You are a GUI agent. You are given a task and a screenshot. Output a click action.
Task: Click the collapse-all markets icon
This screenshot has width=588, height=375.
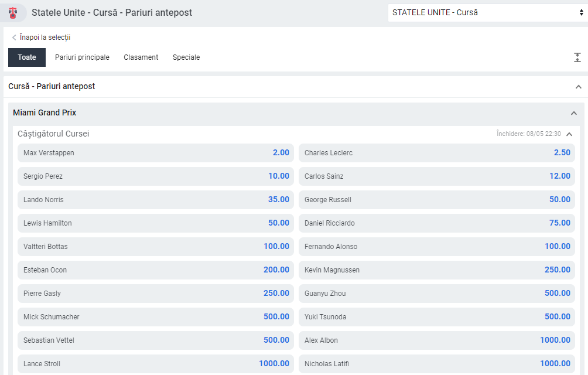(x=577, y=57)
